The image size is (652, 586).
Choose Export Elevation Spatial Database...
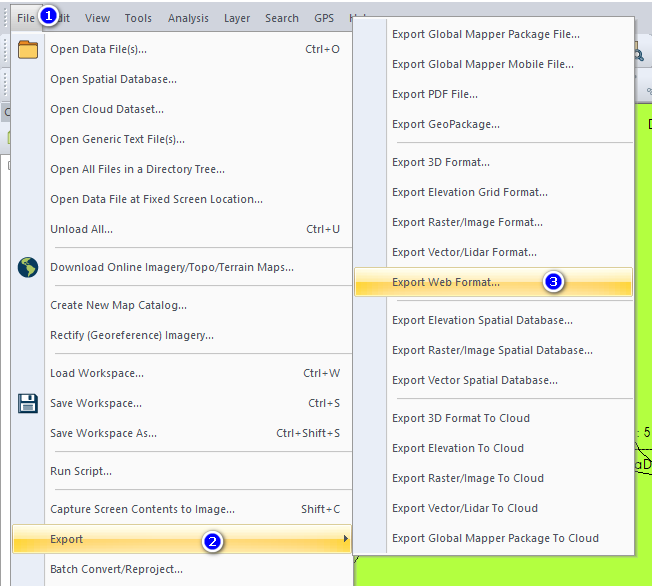[494, 320]
